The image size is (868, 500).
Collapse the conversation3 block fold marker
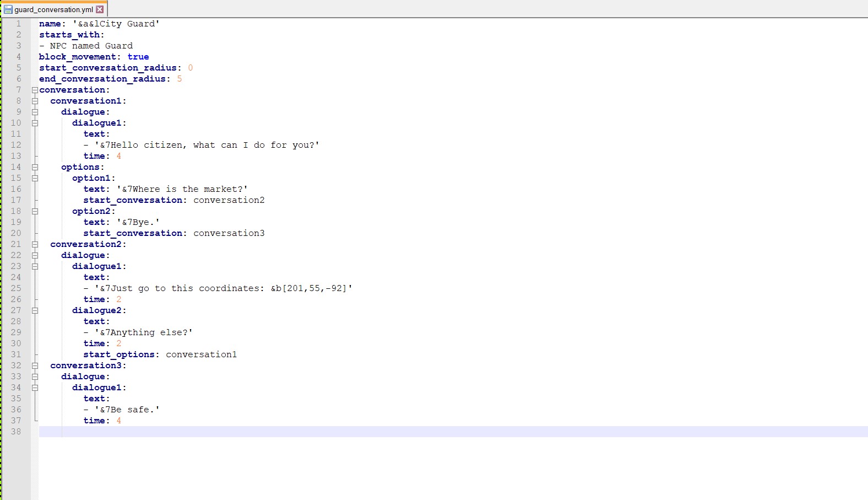pyautogui.click(x=35, y=365)
